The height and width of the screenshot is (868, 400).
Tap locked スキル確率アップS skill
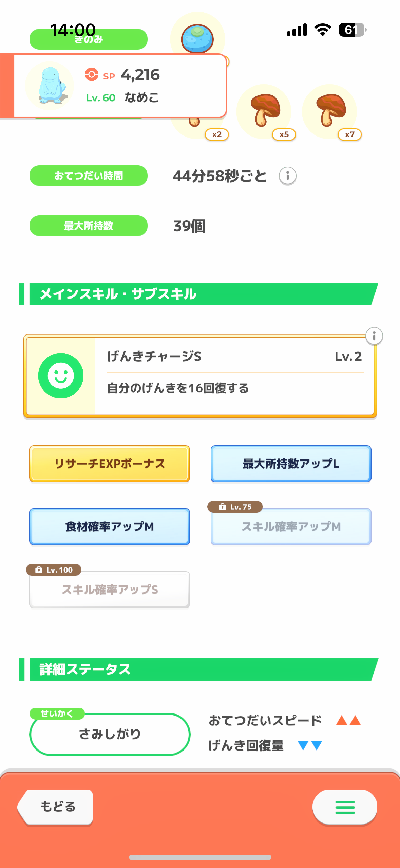click(x=110, y=590)
